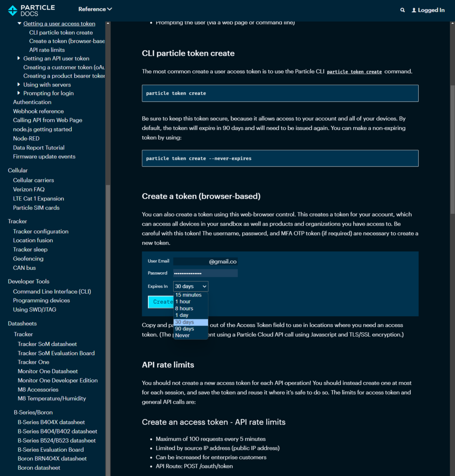Open Programming devices page
This screenshot has width=455, height=476.
(x=41, y=300)
